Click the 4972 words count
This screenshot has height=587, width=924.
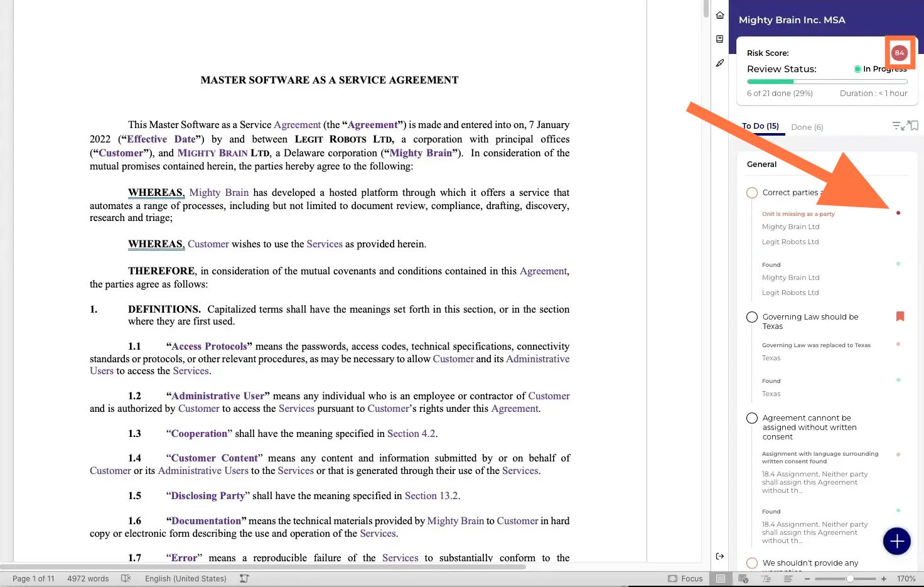(x=88, y=579)
